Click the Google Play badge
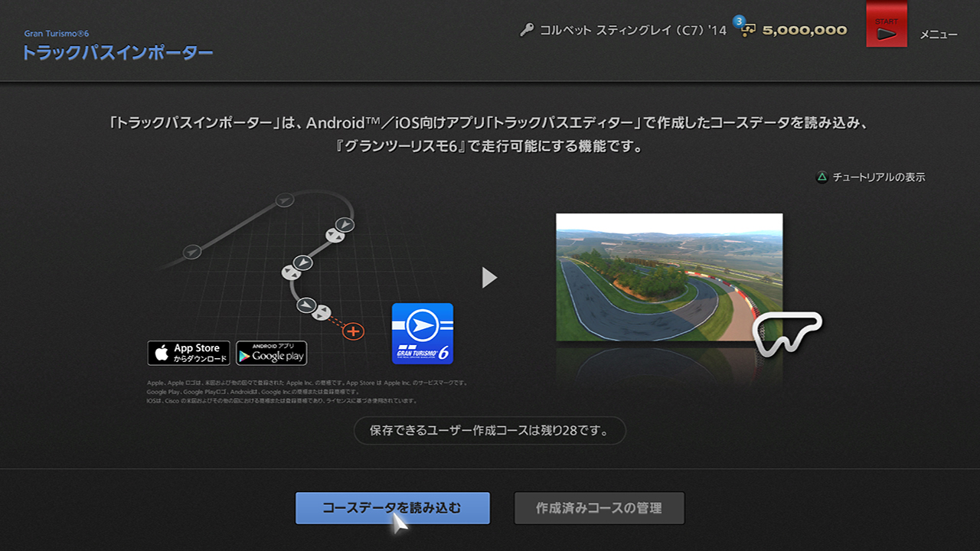980x551 pixels. (271, 353)
